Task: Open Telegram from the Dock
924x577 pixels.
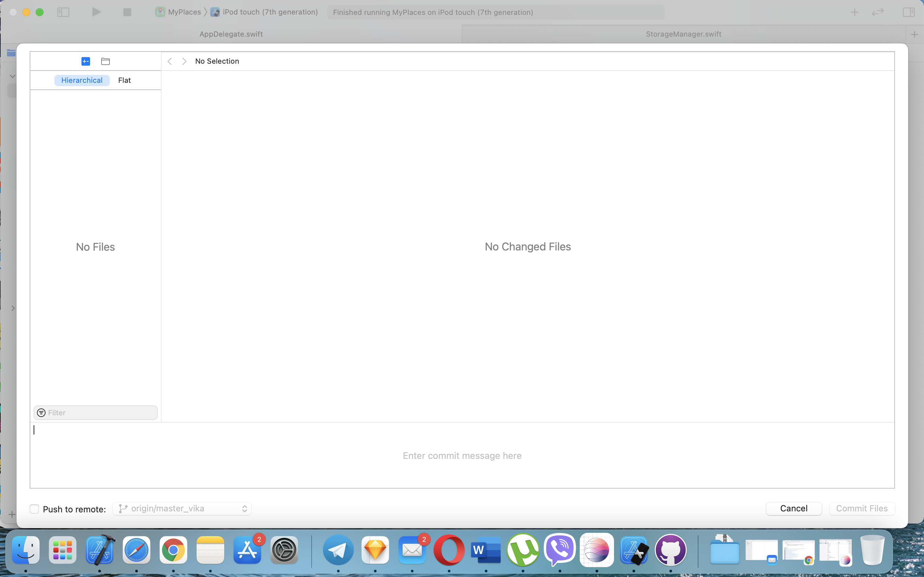Action: coord(338,550)
